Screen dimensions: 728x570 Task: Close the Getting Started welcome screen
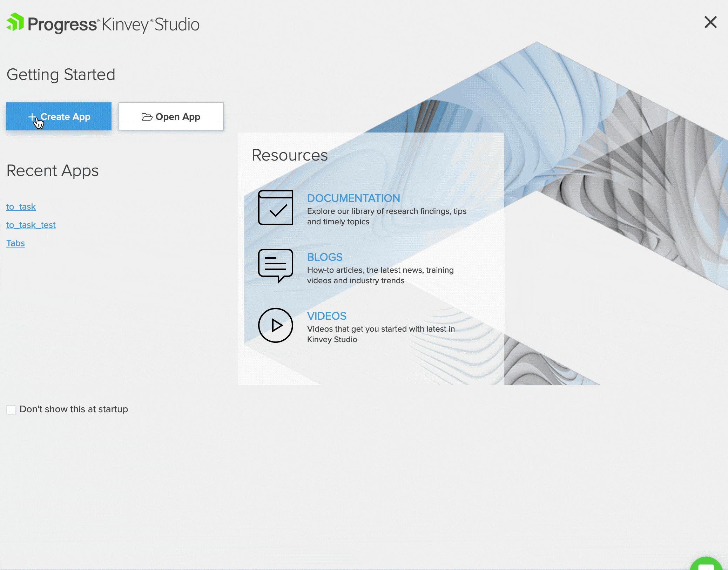tap(710, 22)
